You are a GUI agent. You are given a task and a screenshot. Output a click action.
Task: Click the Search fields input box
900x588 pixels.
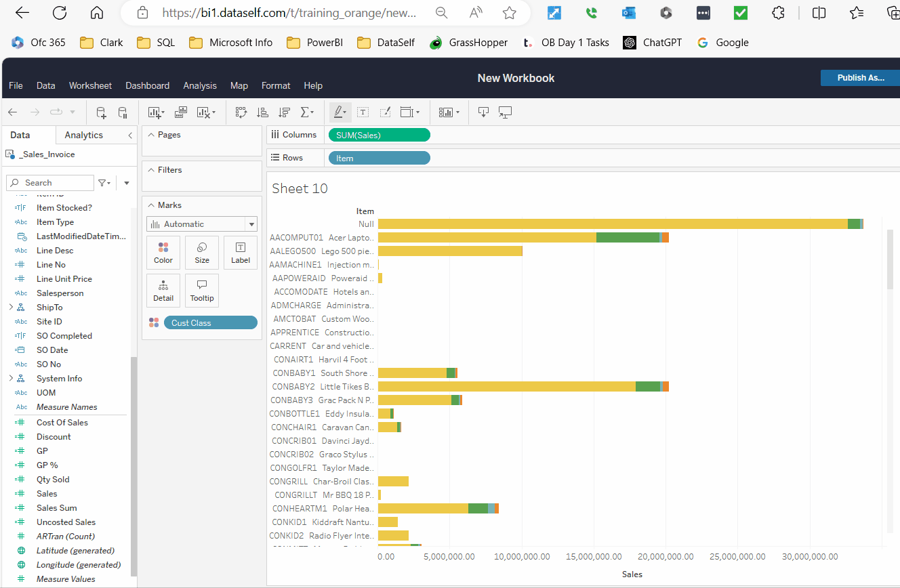[x=57, y=183]
